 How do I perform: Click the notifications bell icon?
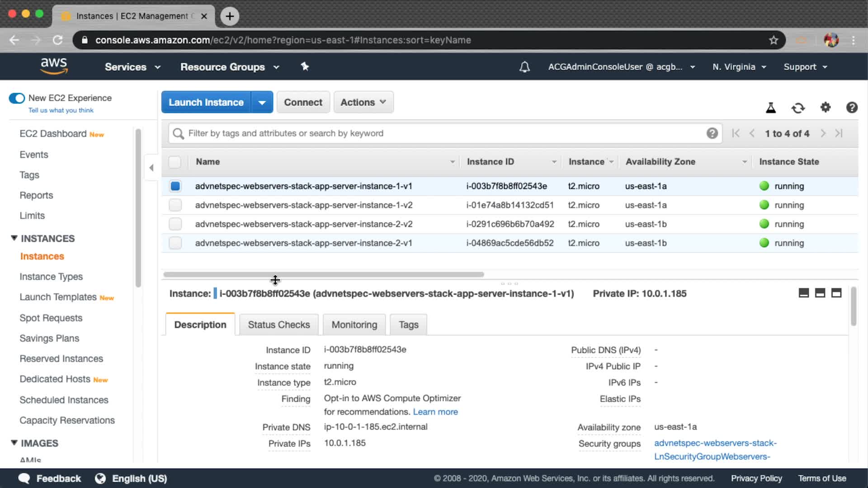coord(524,67)
